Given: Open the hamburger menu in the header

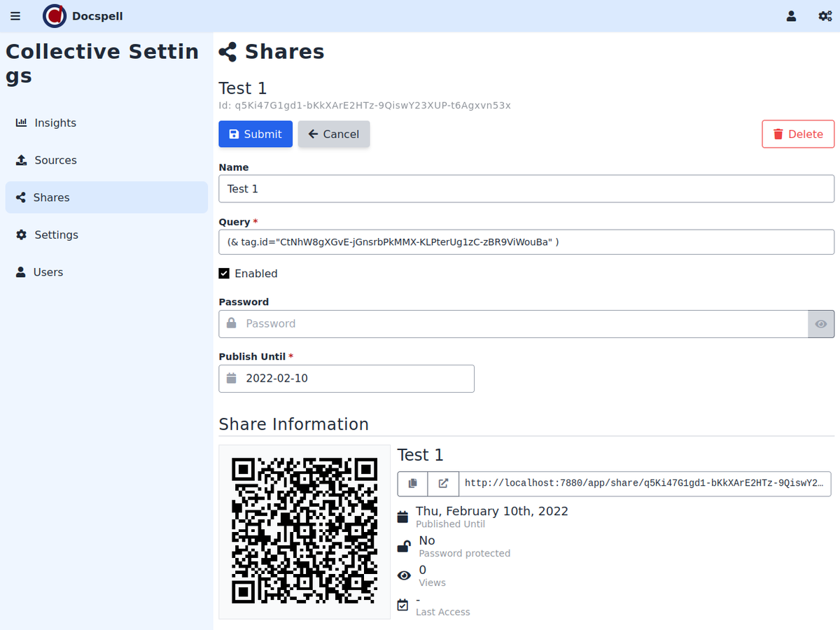Looking at the screenshot, I should coord(15,16).
